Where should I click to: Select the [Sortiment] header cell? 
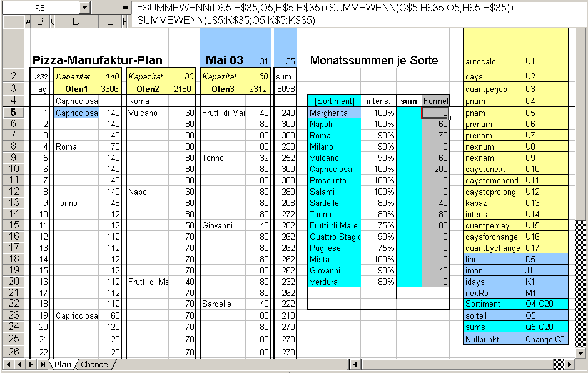[x=335, y=101]
